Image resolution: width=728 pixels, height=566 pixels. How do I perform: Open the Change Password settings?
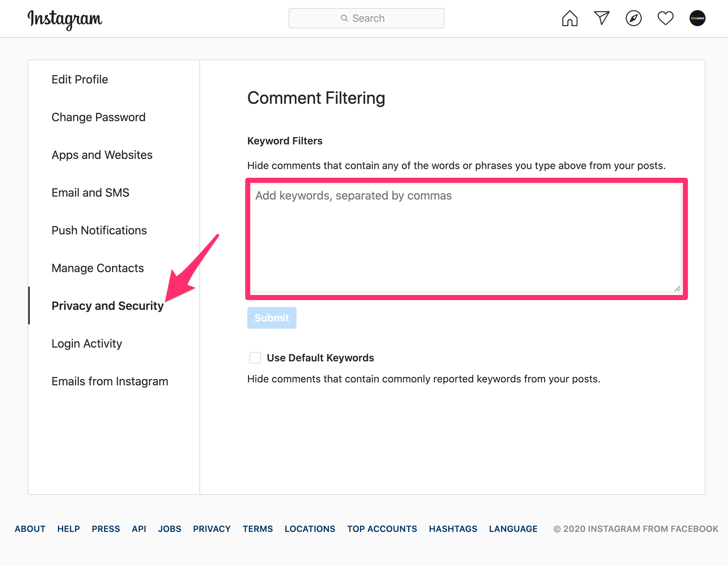[x=98, y=117]
